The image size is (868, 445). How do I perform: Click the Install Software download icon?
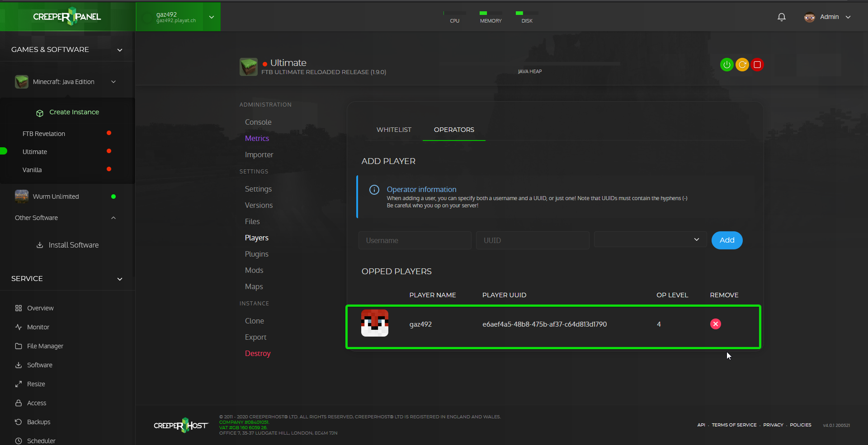pos(40,245)
